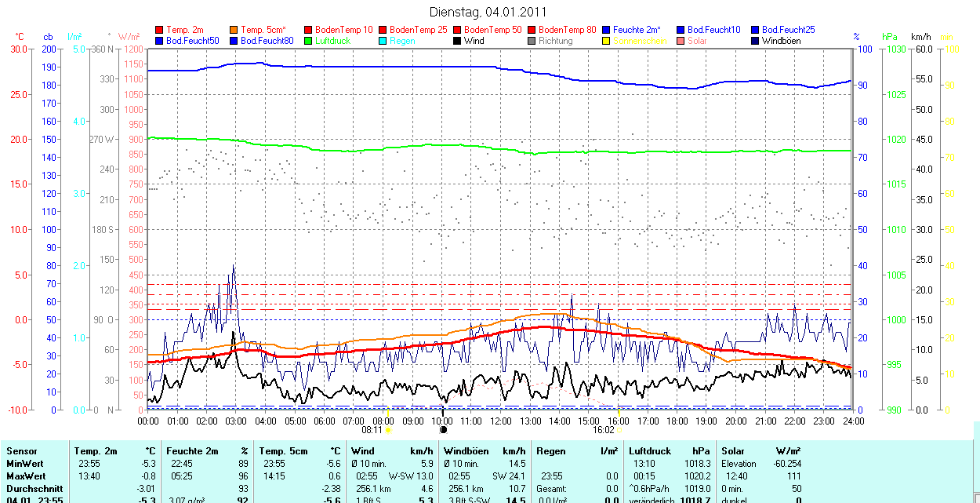Toggle the Wind series in the legend
The width and height of the screenshot is (980, 503).
tap(474, 41)
